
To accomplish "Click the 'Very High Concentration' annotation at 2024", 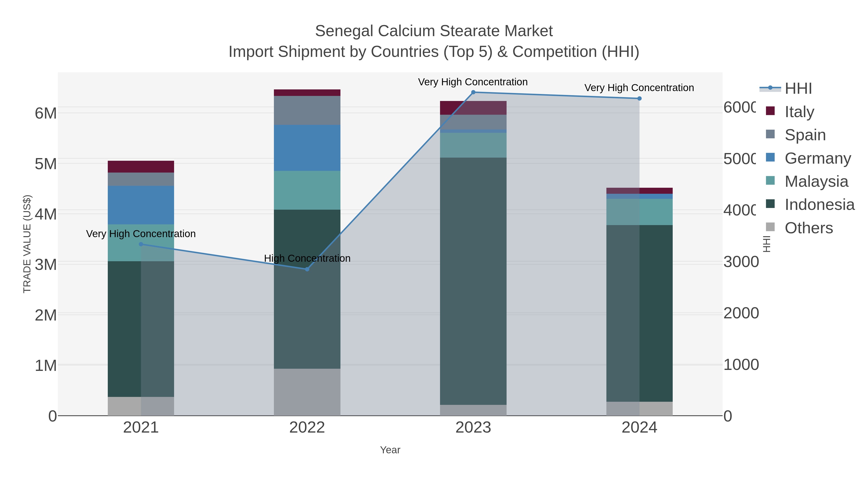I will click(639, 87).
